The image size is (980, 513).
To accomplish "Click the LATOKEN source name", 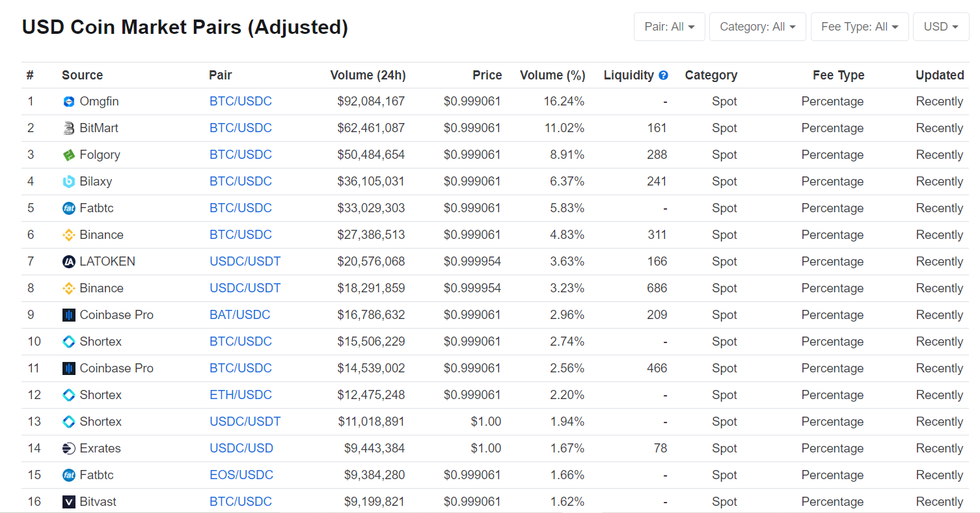I will [x=107, y=262].
